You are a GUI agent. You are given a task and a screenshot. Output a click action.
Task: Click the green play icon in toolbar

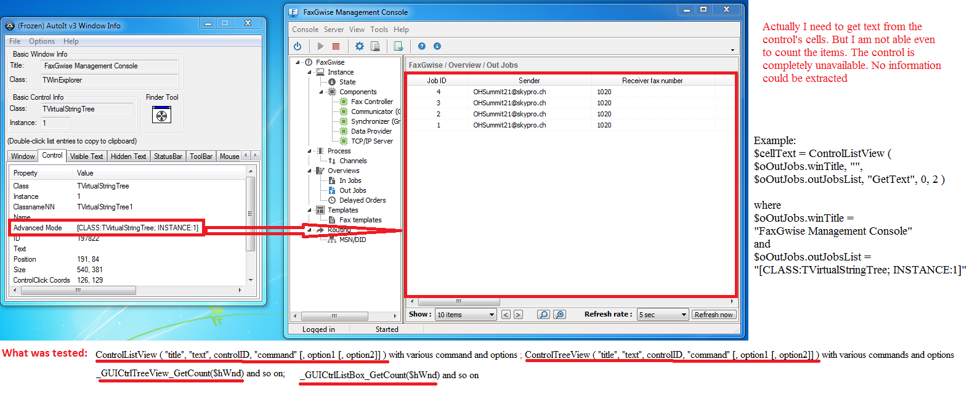click(320, 46)
